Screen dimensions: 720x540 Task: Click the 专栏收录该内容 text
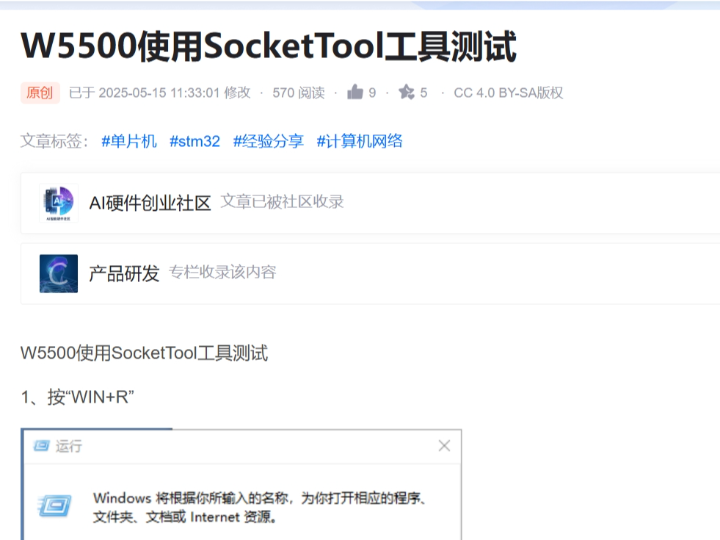[222, 272]
